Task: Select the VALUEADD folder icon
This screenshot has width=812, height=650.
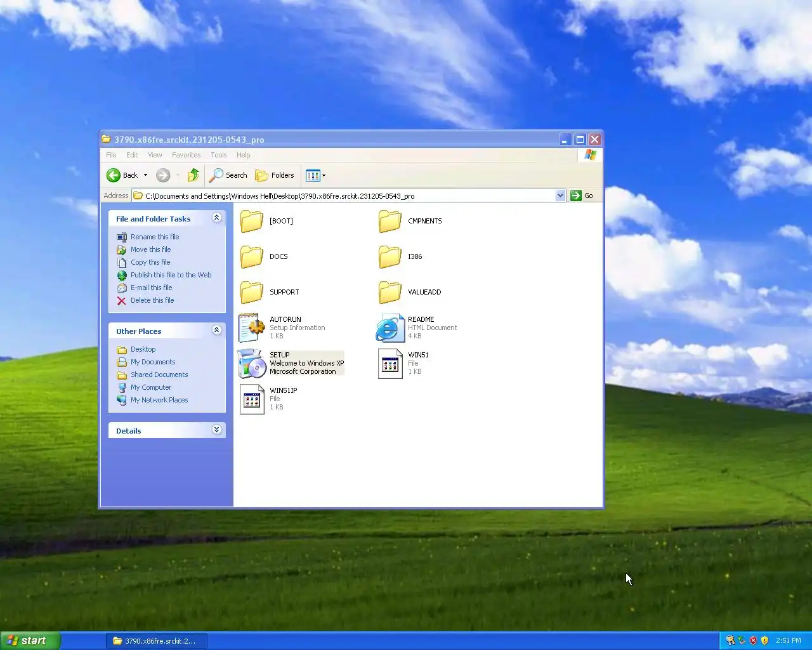Action: [x=390, y=292]
